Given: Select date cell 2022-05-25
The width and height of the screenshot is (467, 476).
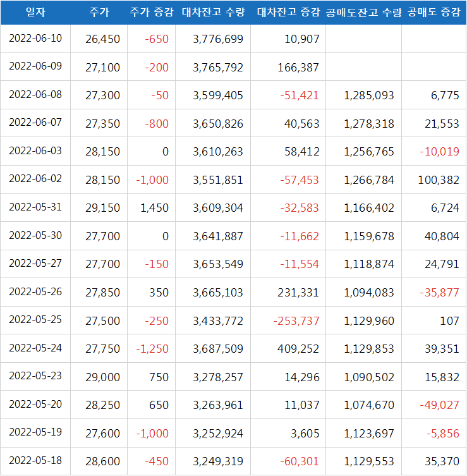Looking at the screenshot, I should point(35,320).
